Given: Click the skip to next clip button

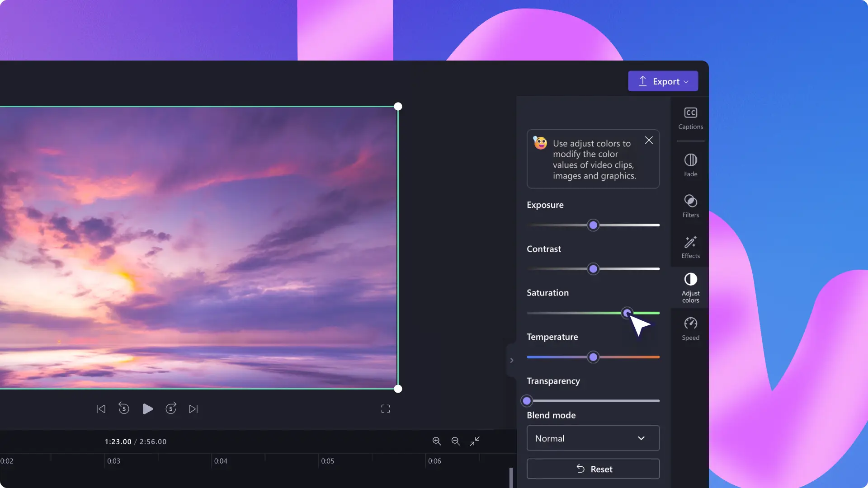Looking at the screenshot, I should (x=193, y=409).
